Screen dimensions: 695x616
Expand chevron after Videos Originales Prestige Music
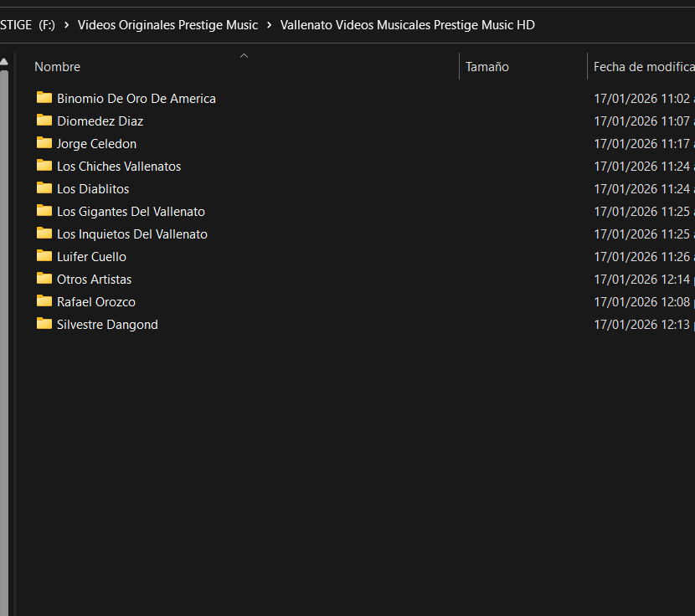pyautogui.click(x=269, y=25)
